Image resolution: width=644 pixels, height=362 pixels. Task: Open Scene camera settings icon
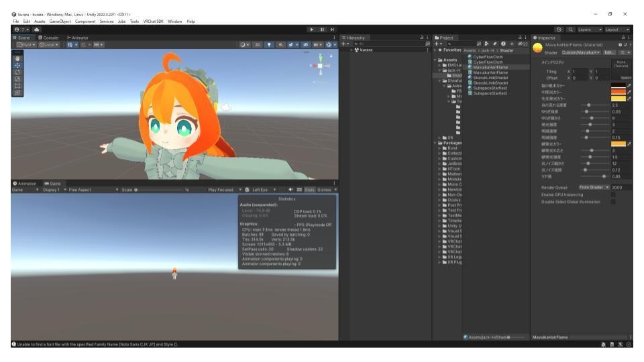[x=317, y=45]
